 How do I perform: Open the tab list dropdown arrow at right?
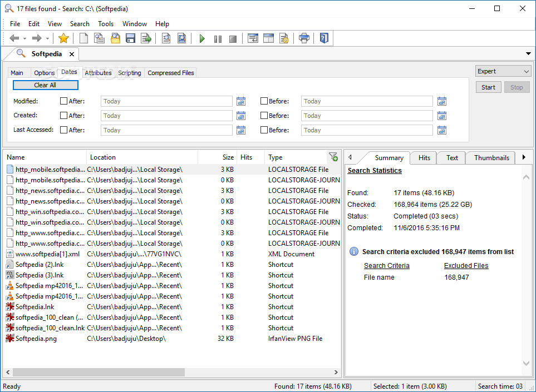click(x=528, y=53)
